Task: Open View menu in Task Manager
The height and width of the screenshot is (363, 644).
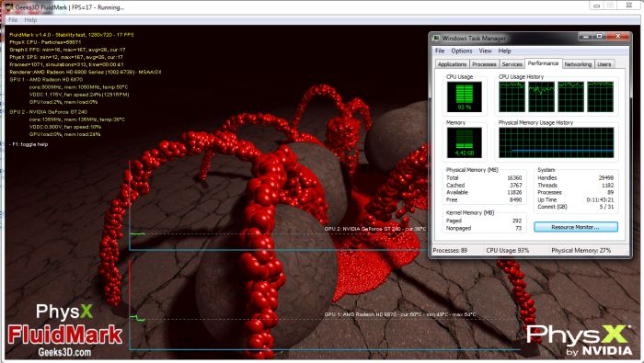Action: click(485, 51)
